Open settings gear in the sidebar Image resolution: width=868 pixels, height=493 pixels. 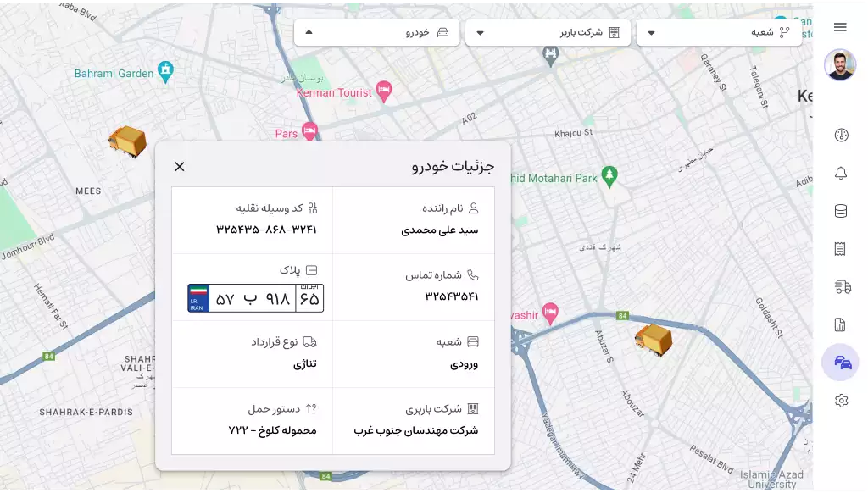tap(841, 401)
